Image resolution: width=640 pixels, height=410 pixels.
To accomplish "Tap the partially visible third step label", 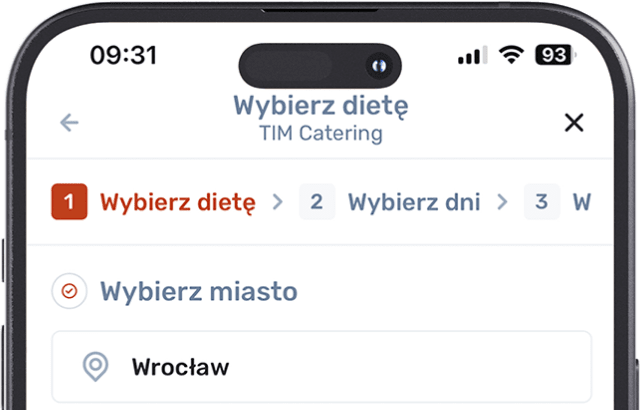I will pyautogui.click(x=582, y=202).
